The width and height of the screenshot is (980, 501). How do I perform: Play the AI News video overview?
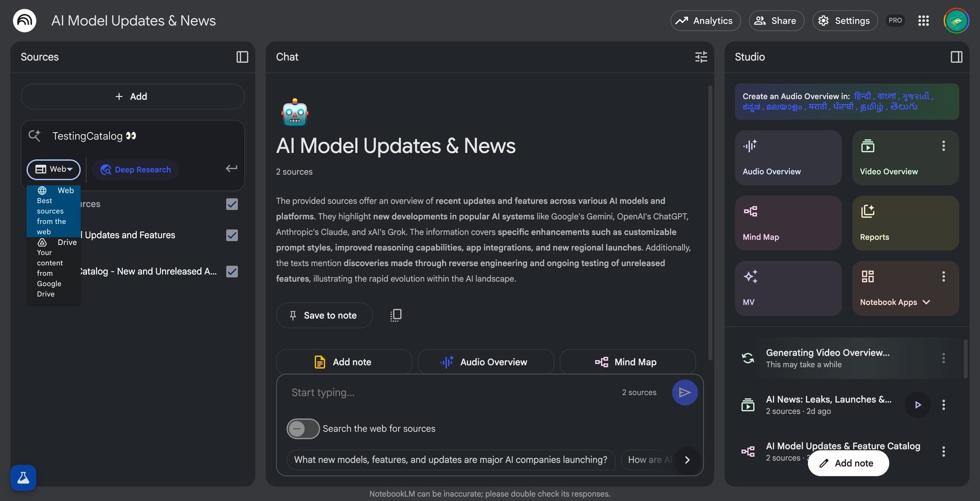[x=917, y=405]
